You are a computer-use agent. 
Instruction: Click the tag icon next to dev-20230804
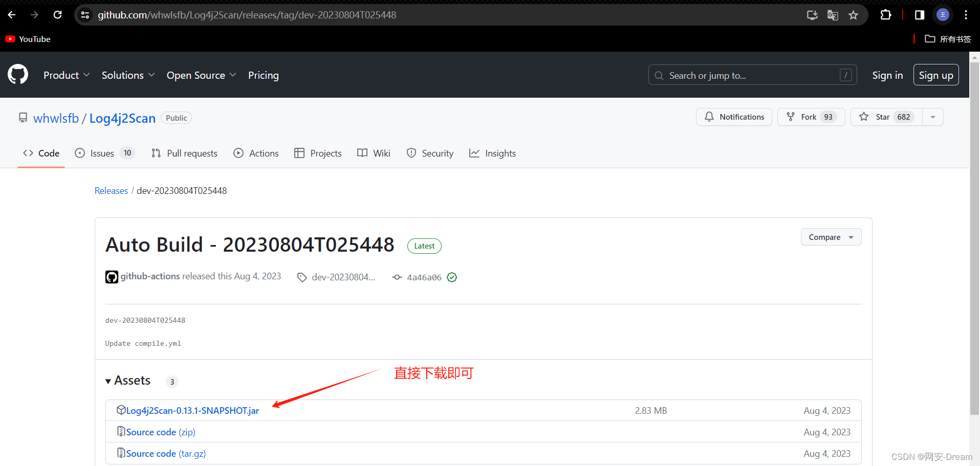pyautogui.click(x=302, y=277)
